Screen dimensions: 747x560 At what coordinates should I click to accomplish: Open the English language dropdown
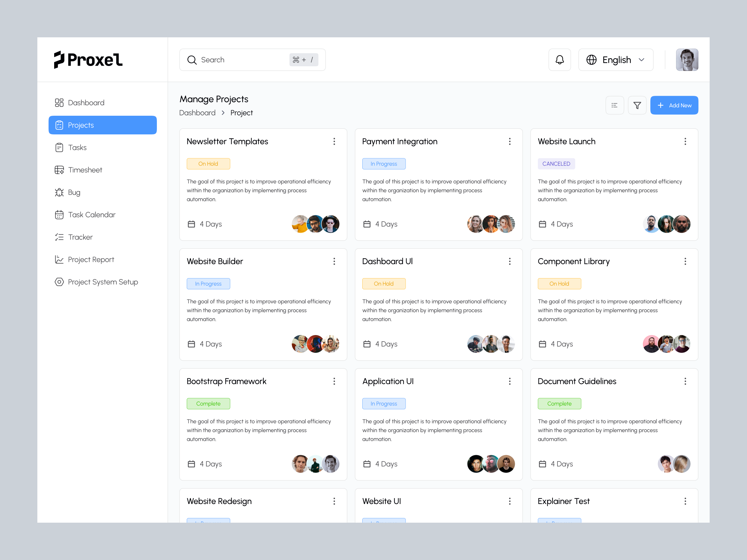[616, 59]
